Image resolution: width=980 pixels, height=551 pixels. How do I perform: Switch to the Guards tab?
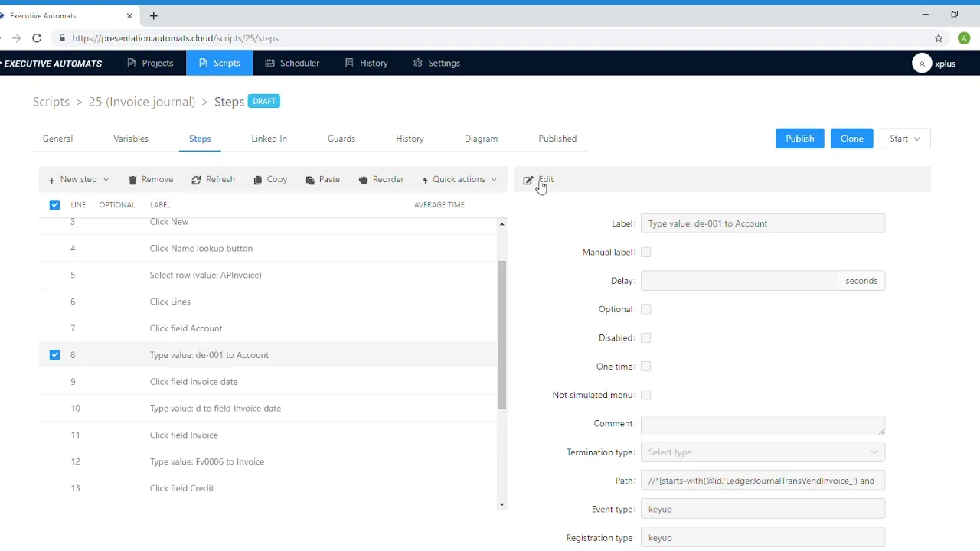click(x=341, y=139)
